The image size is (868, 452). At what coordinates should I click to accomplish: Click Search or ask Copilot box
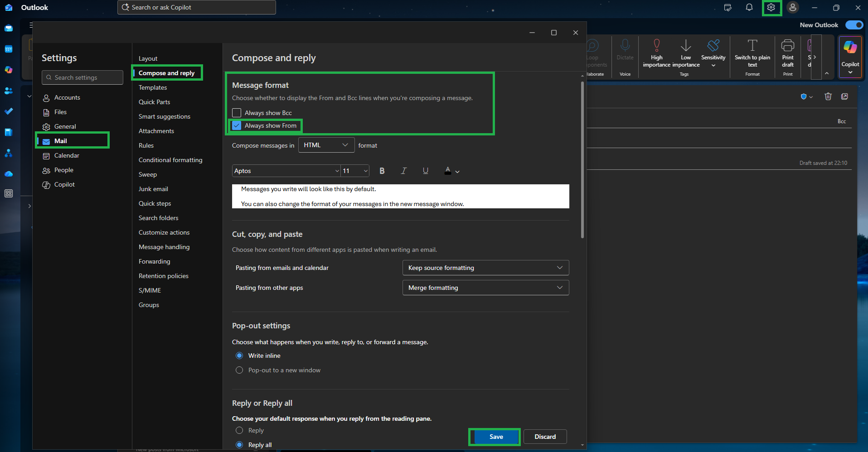coord(197,7)
